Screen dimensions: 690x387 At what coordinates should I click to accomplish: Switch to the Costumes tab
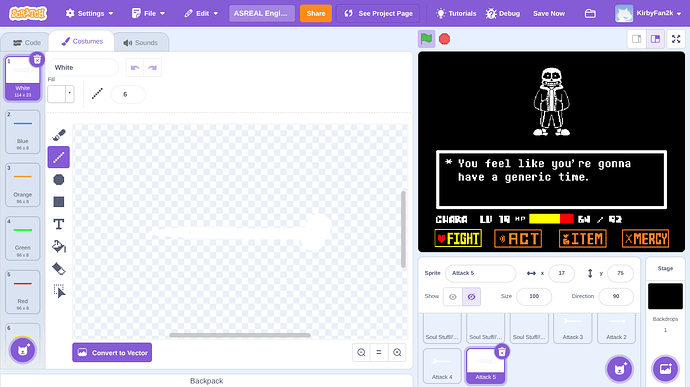(x=82, y=41)
